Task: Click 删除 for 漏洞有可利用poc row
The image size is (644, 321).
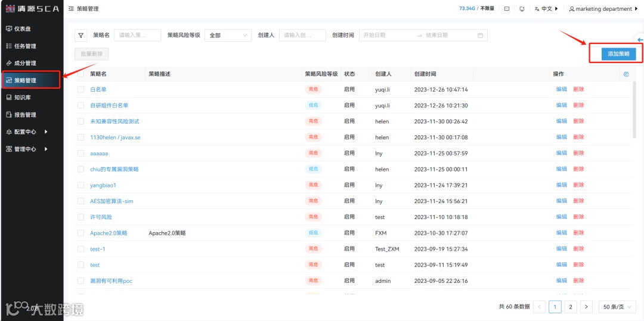Action: click(578, 281)
